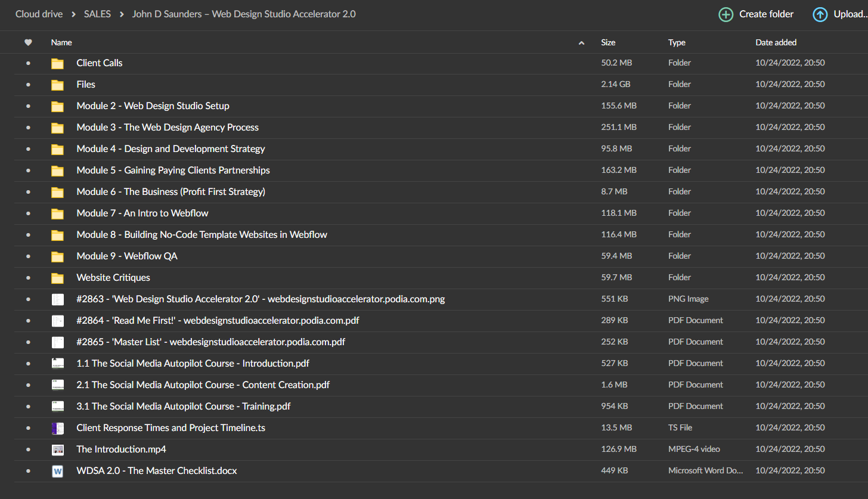
Task: Click the 2.1 Content Creation PDF icon
Action: (58, 385)
